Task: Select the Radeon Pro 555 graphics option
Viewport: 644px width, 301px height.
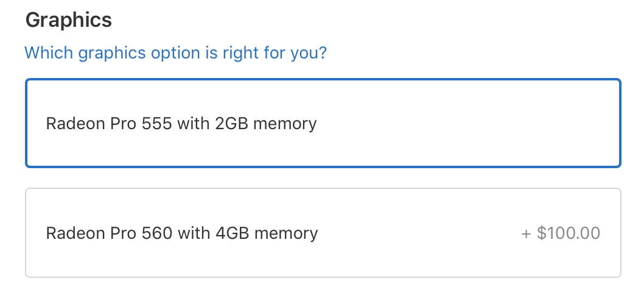Action: tap(323, 123)
